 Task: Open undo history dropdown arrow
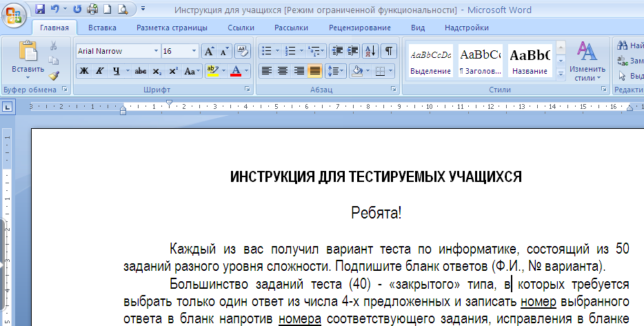pyautogui.click(x=65, y=9)
